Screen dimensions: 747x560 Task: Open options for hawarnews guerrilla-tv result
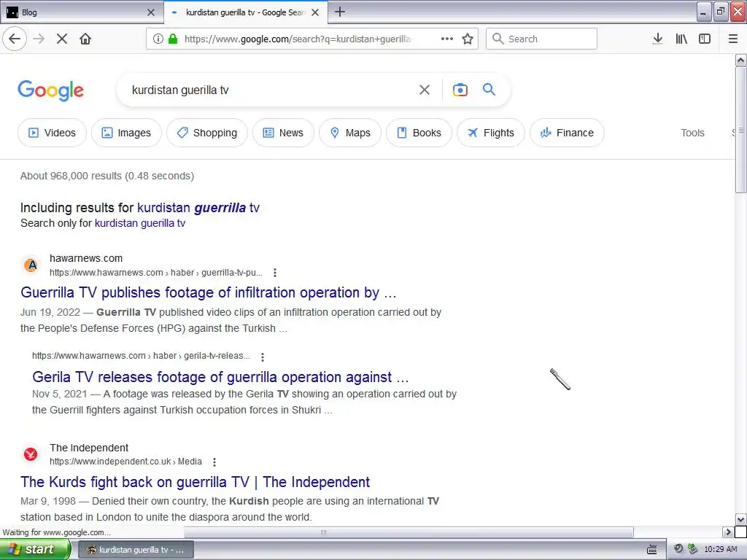click(x=275, y=273)
